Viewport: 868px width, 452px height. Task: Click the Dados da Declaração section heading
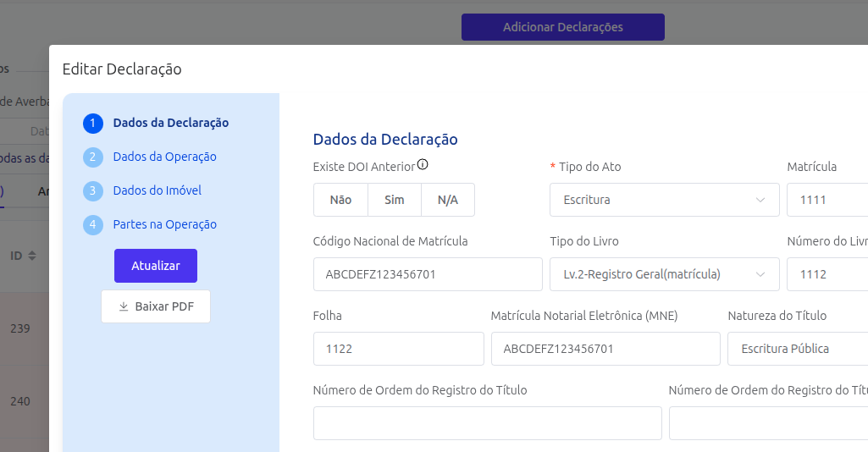point(385,140)
